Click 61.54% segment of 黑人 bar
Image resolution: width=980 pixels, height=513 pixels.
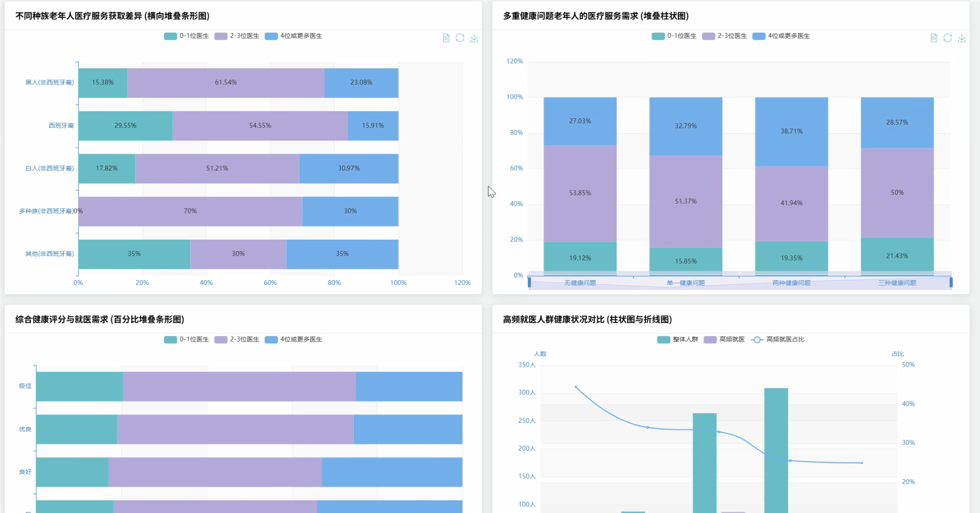point(226,83)
